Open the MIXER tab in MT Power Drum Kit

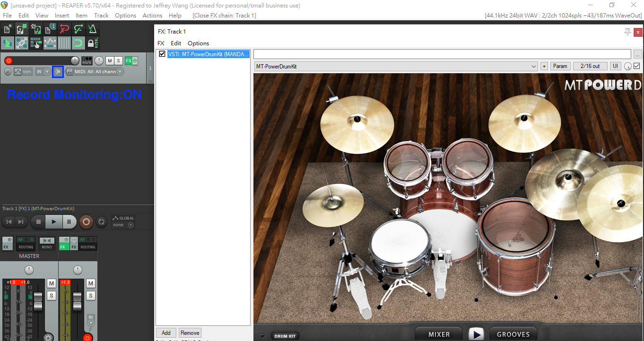pyautogui.click(x=439, y=334)
